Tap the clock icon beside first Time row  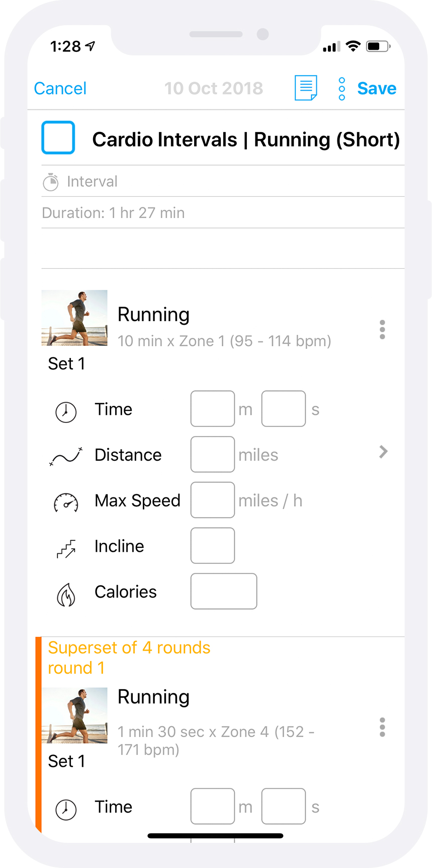[x=66, y=412]
